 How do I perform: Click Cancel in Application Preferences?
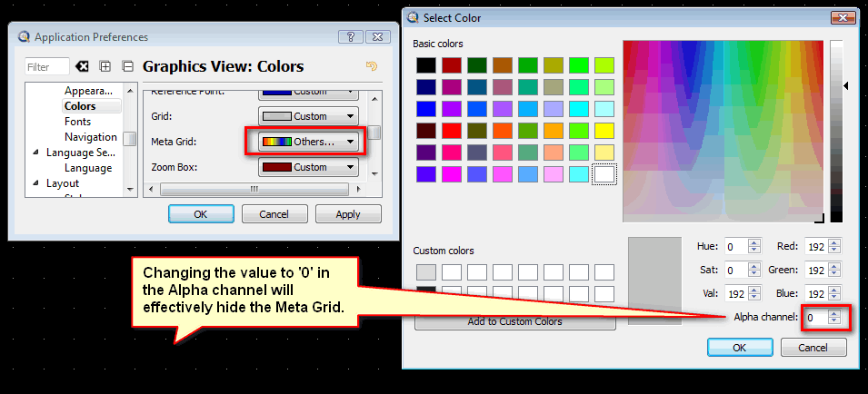[x=274, y=214]
